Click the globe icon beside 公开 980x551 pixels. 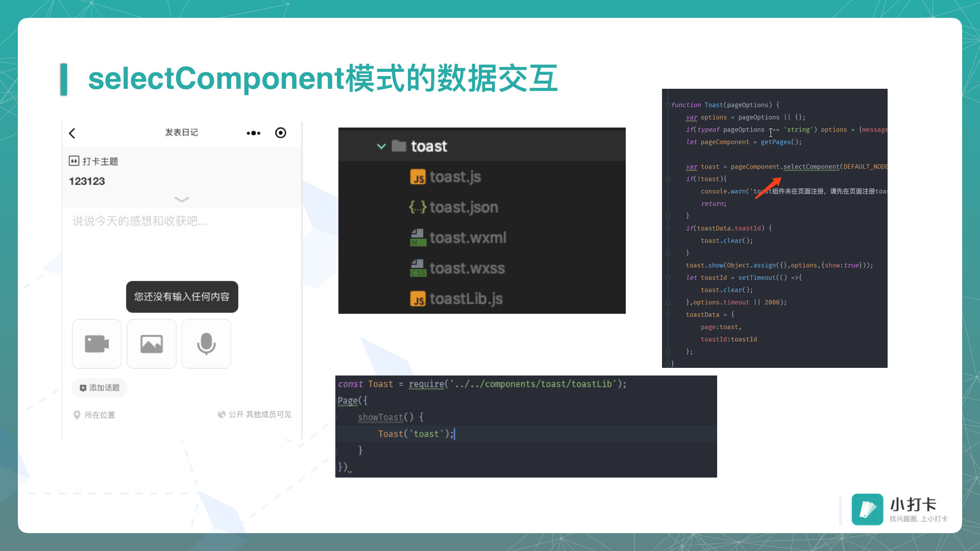[222, 414]
